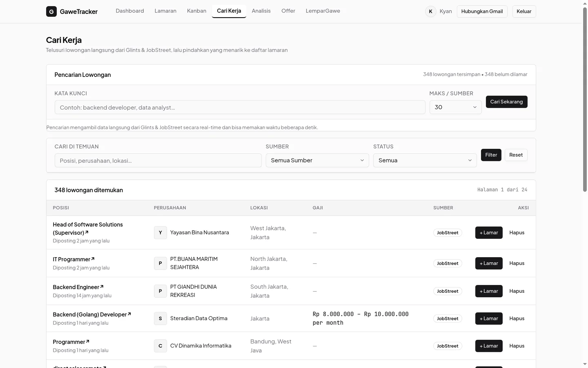
Task: Click the PT.BUANA MARITIM SEJAHTERA P logo
Action: [160, 263]
